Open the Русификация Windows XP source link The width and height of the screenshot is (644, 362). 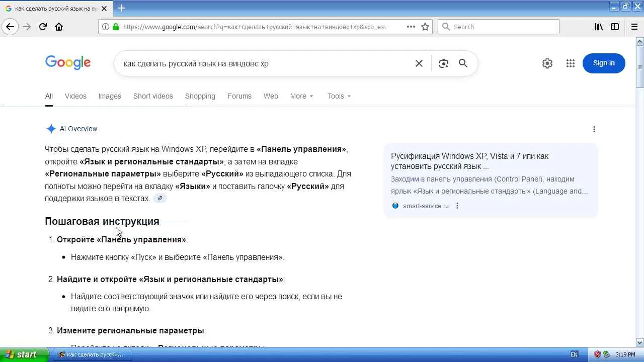point(470,161)
